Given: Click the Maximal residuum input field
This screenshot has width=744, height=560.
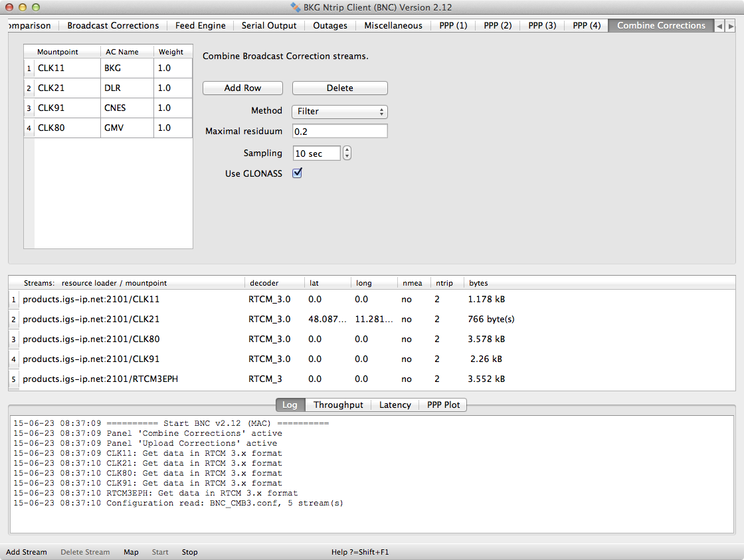Looking at the screenshot, I should click(339, 132).
